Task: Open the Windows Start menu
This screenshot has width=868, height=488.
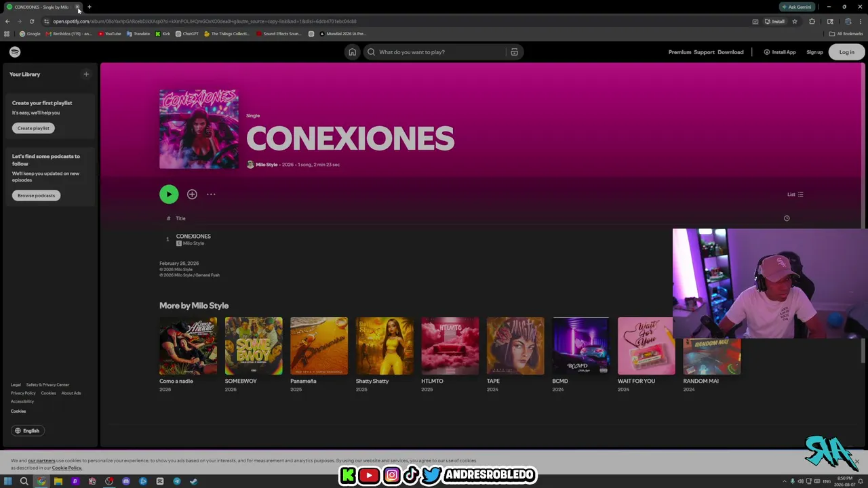Action: pyautogui.click(x=7, y=481)
